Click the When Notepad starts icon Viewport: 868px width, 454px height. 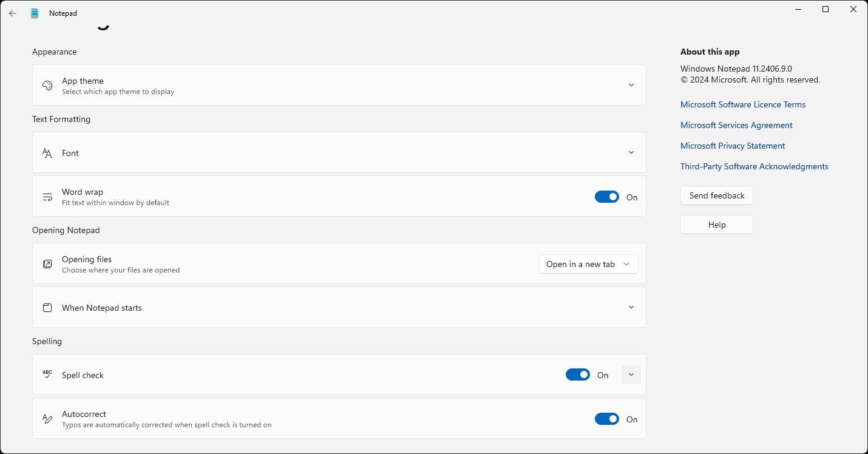tap(47, 308)
